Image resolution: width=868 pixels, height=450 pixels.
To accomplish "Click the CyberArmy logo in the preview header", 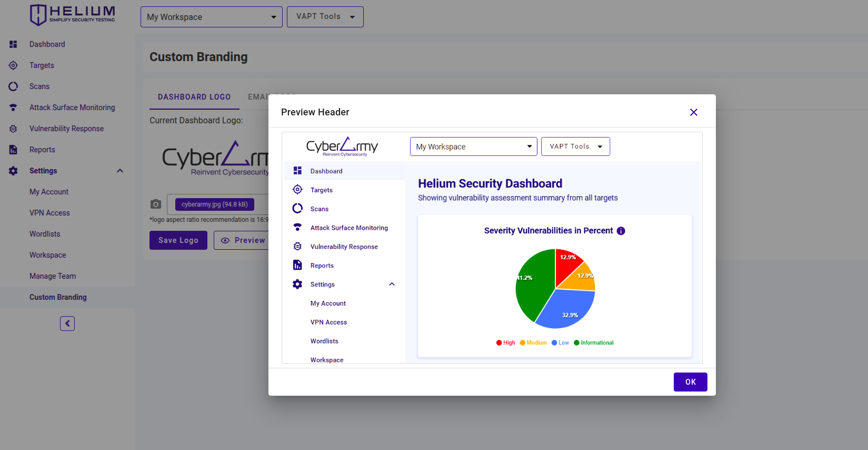I will (x=342, y=146).
